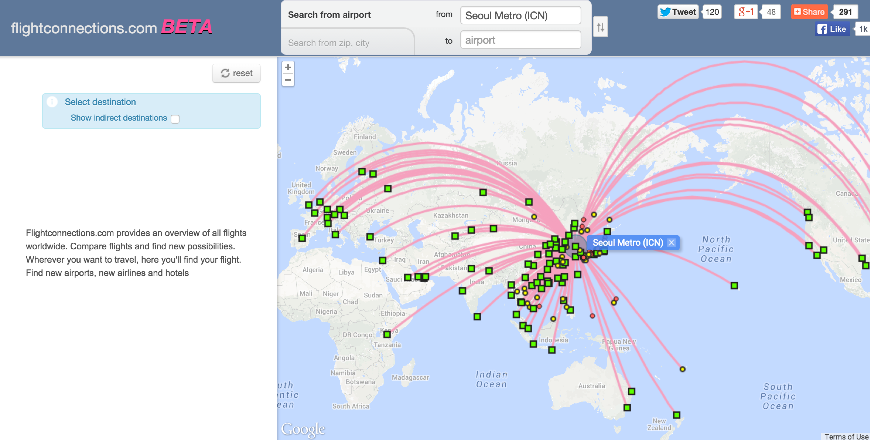Image resolution: width=870 pixels, height=440 pixels.
Task: Open the flightconnections.com BETA logo link
Action: 112,27
